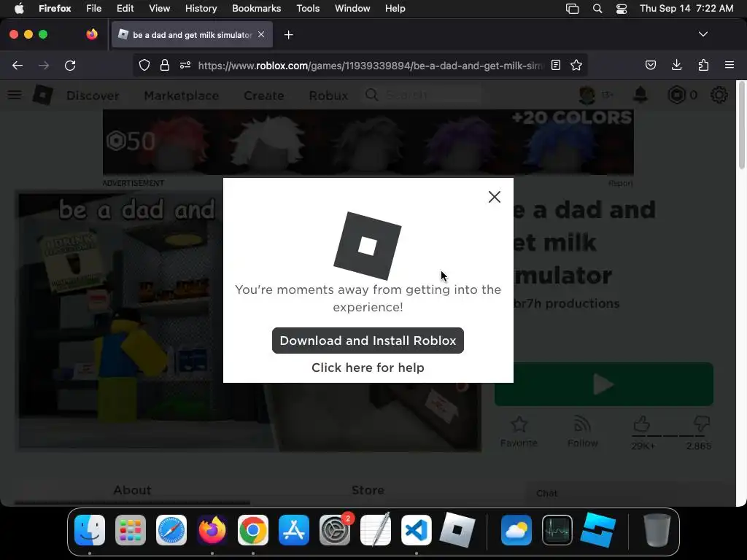Open System Settings from the dock
The height and width of the screenshot is (560, 747).
click(x=335, y=530)
